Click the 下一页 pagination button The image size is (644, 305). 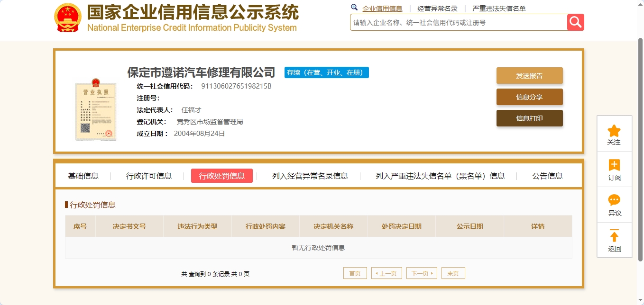[422, 273]
